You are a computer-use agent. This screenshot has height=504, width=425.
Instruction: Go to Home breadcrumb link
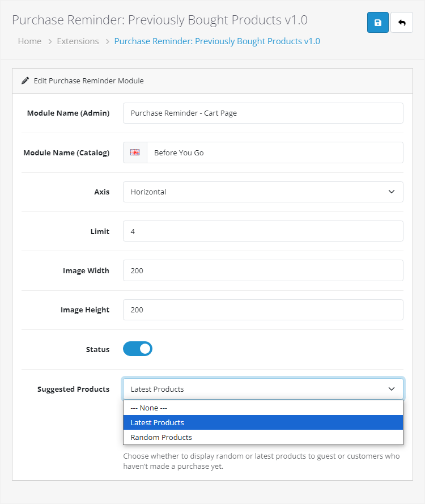[29, 41]
